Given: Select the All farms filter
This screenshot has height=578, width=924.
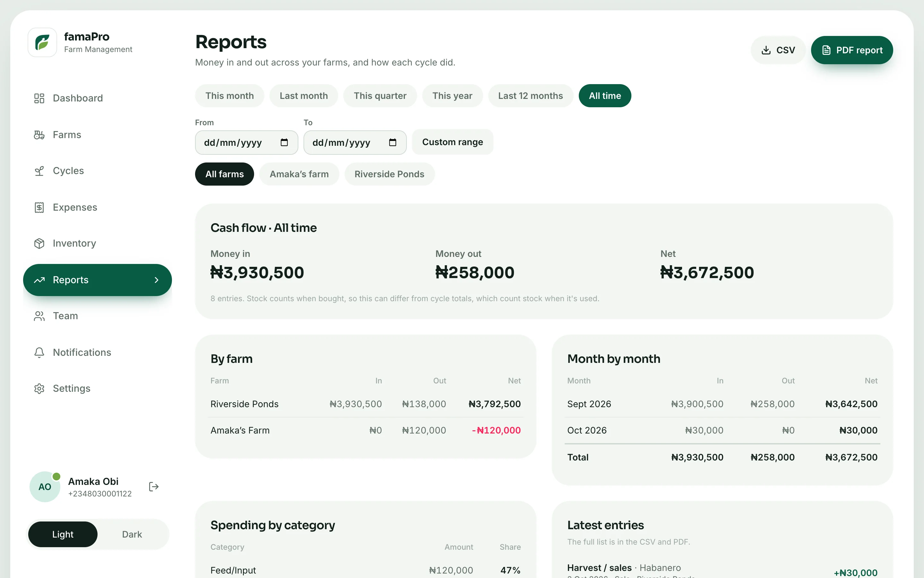Looking at the screenshot, I should (x=225, y=174).
